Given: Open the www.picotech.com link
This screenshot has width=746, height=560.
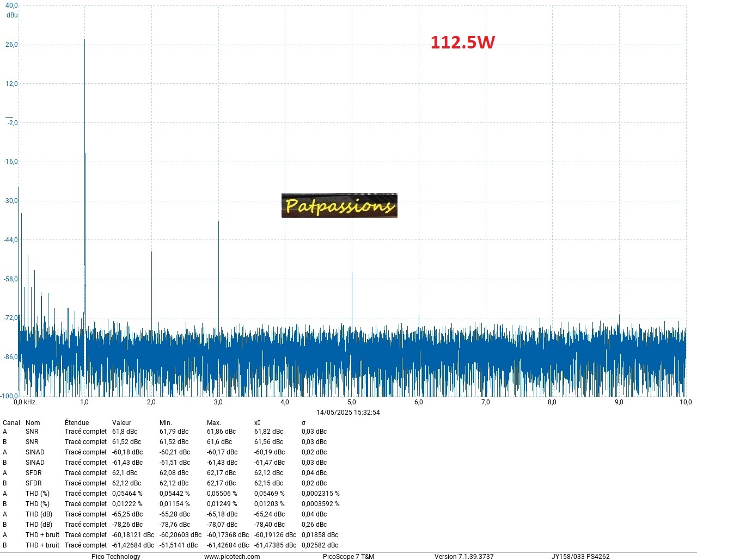Looking at the screenshot, I should point(232,556).
